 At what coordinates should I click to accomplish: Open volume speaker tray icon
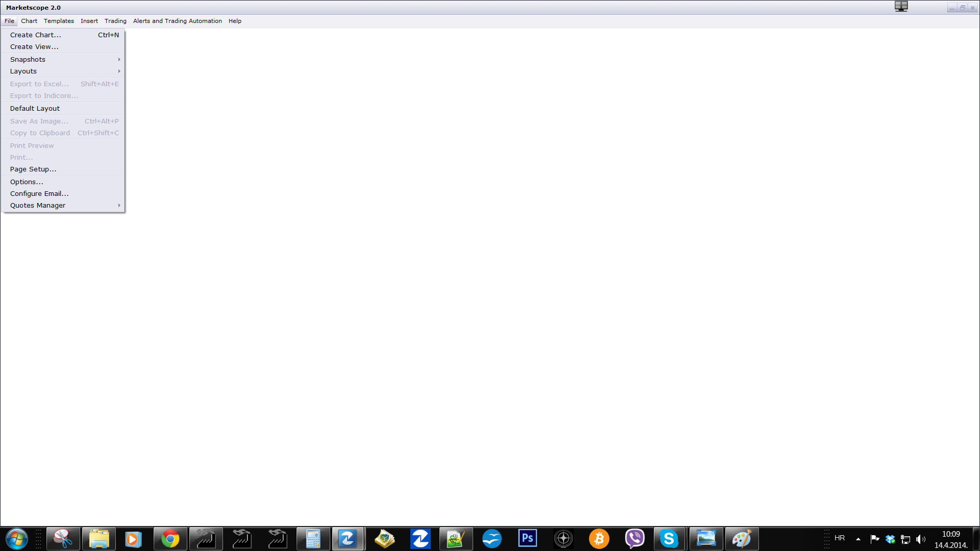(921, 539)
